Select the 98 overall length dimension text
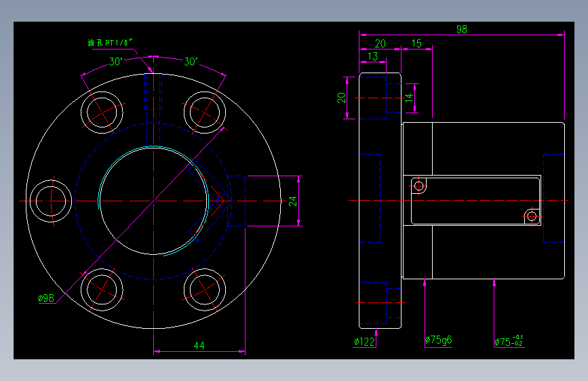 (462, 29)
